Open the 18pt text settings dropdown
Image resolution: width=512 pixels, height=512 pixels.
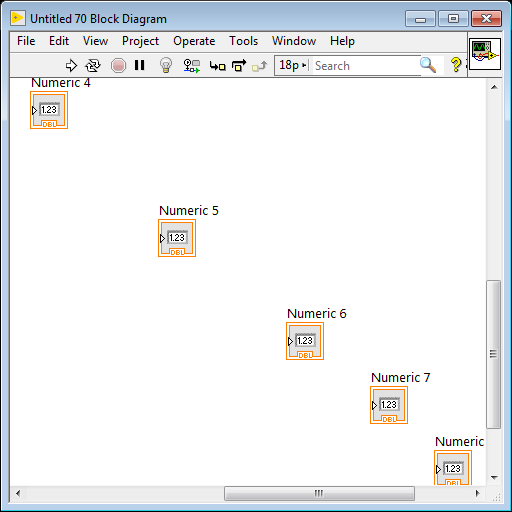pyautogui.click(x=293, y=65)
